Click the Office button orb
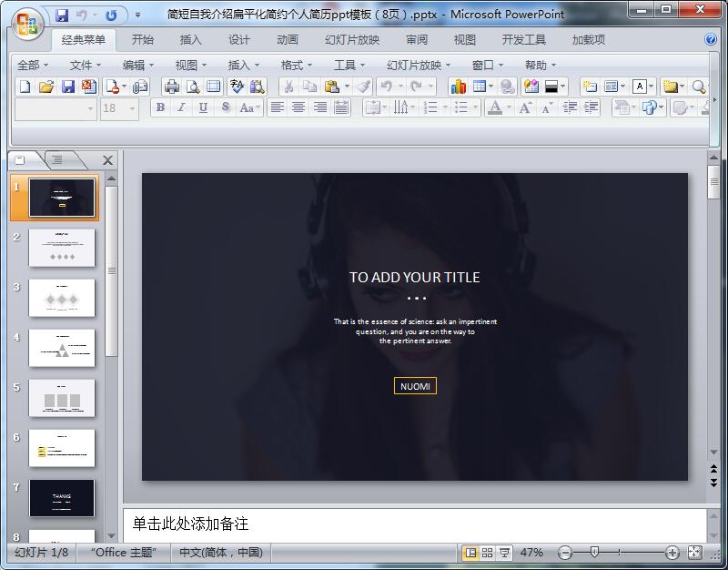 click(27, 24)
